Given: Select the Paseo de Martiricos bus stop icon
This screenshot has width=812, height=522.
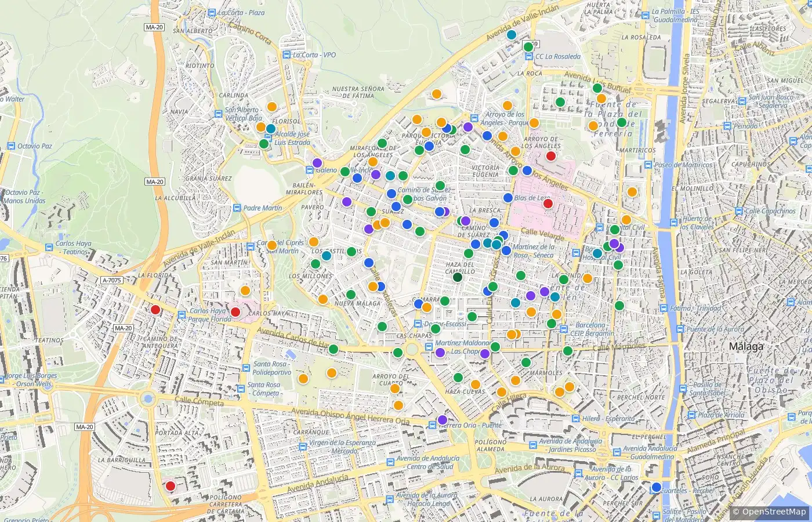Looking at the screenshot, I should pyautogui.click(x=647, y=165).
